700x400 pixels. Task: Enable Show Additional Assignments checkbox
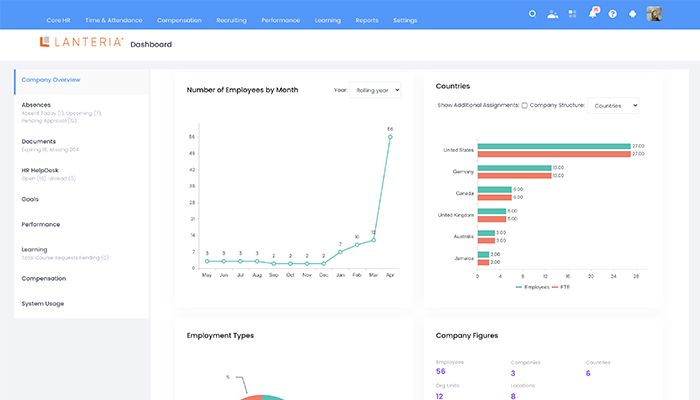(x=525, y=105)
